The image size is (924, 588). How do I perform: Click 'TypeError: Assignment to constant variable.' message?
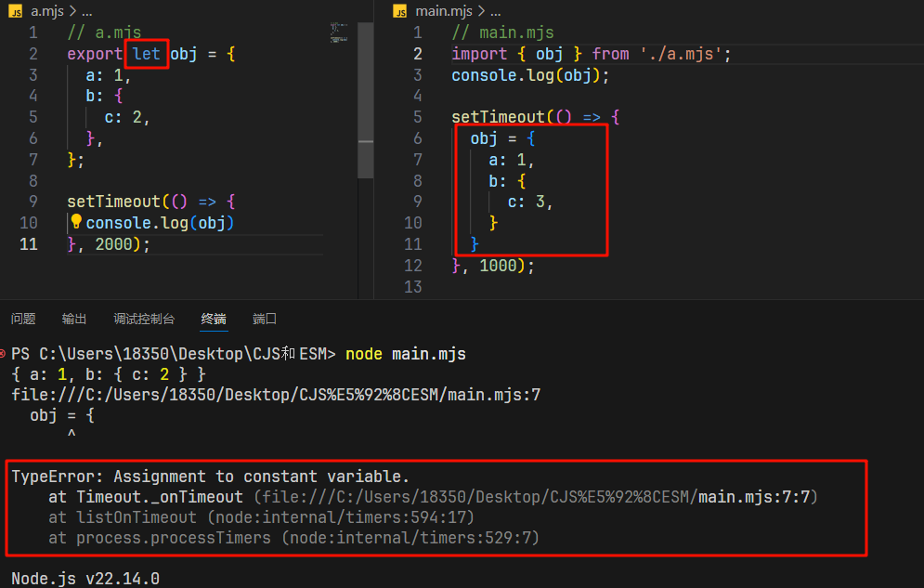(x=210, y=476)
